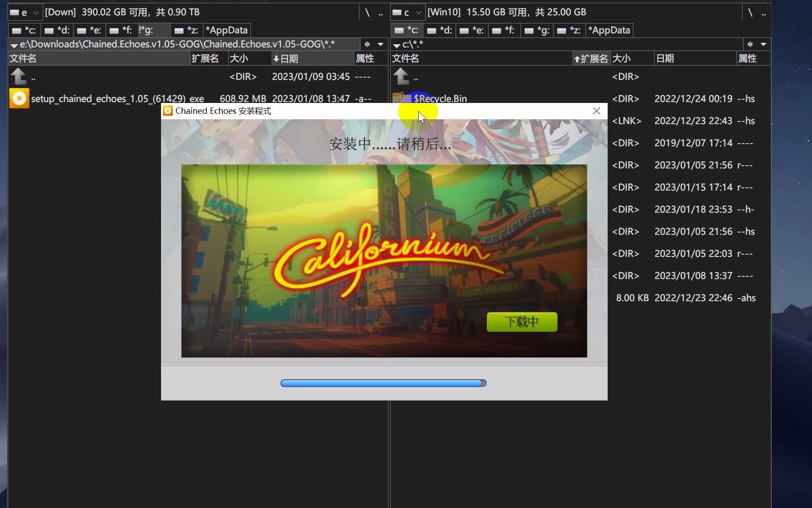This screenshot has height=508, width=812.
Task: Switch right panel to *e: tab
Action: [472, 30]
